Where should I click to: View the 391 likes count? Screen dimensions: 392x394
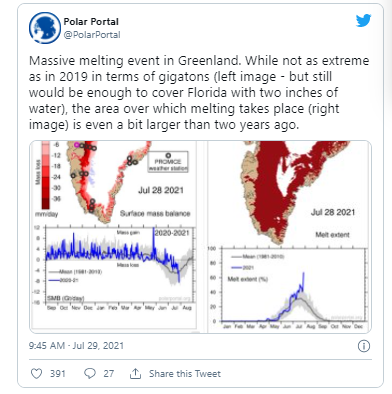58,374
